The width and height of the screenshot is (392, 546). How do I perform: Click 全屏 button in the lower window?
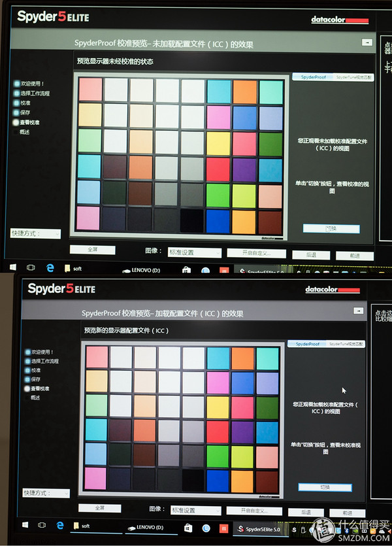pyautogui.click(x=100, y=508)
